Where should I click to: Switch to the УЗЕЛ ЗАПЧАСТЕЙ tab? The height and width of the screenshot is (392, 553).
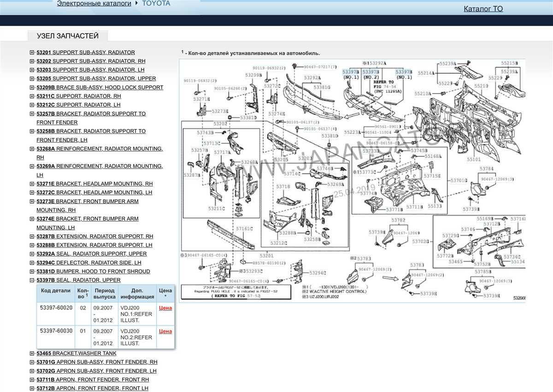pyautogui.click(x=68, y=35)
